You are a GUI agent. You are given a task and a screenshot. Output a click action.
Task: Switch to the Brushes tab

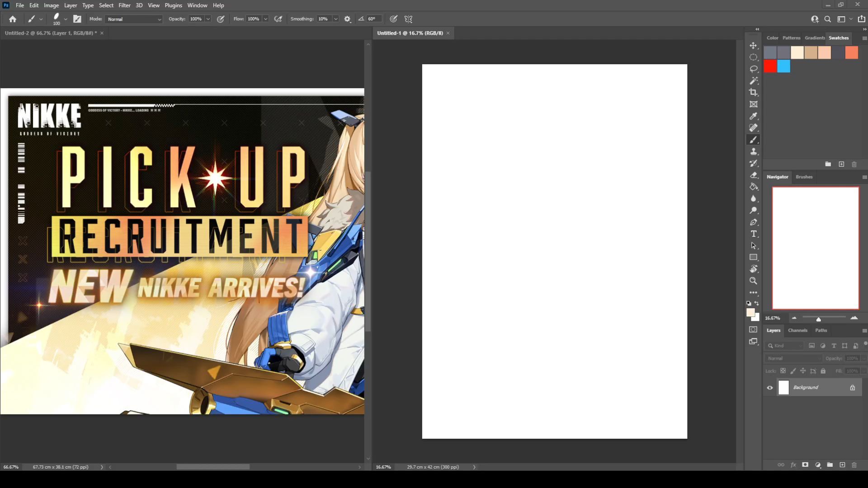tap(804, 177)
